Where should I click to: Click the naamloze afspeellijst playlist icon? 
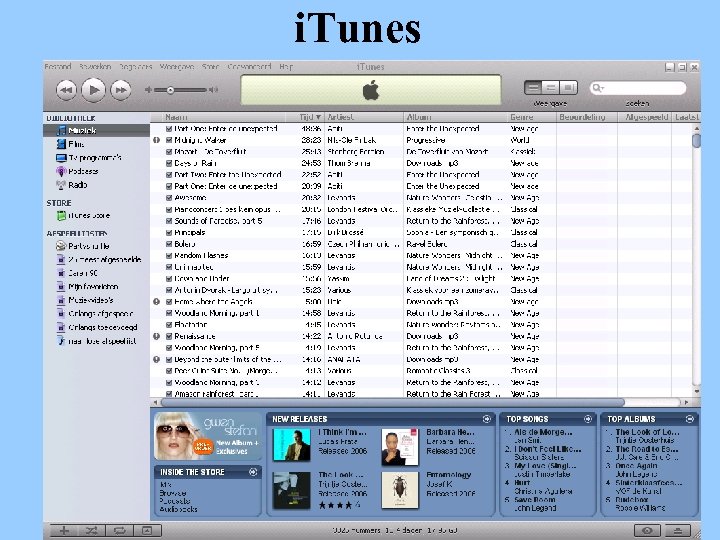tap(61, 341)
